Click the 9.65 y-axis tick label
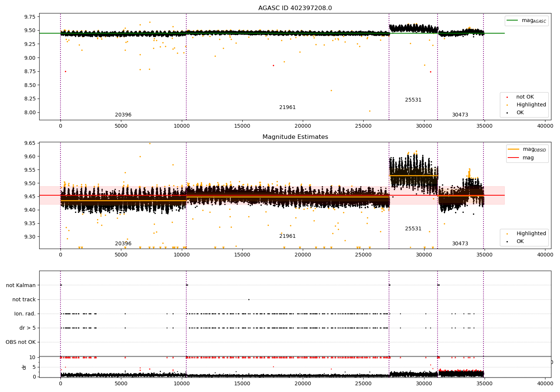The image size is (560, 392). pos(29,143)
